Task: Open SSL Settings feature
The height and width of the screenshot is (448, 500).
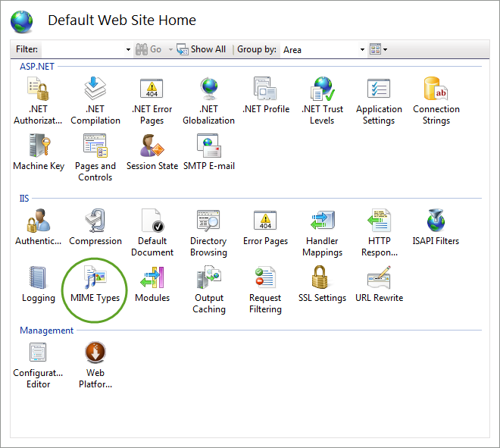Action: [x=322, y=284]
